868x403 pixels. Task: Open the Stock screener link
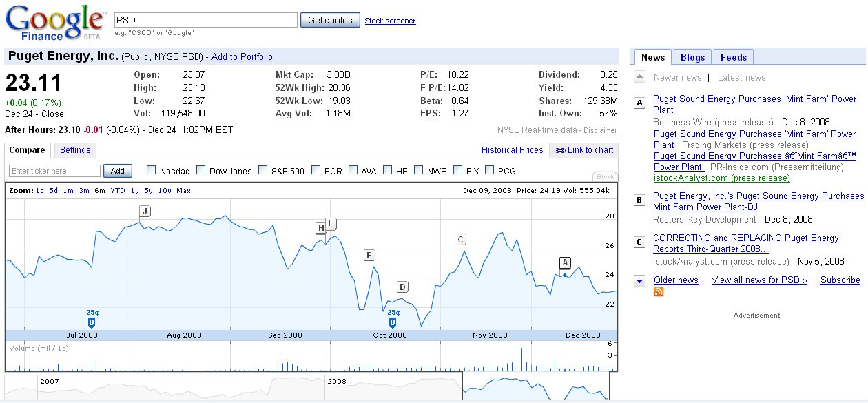390,21
